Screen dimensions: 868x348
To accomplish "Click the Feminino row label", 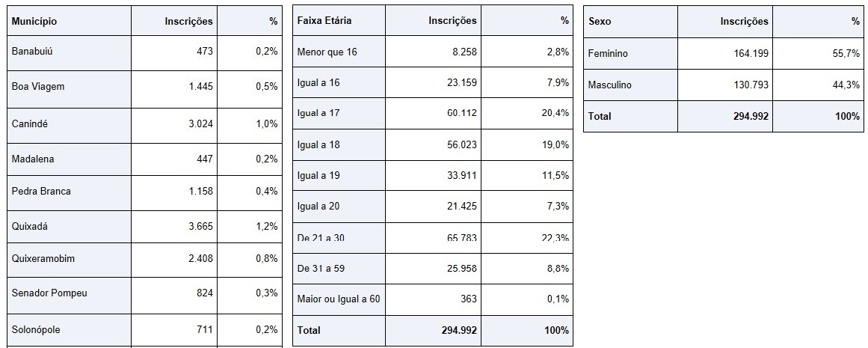I will click(608, 54).
